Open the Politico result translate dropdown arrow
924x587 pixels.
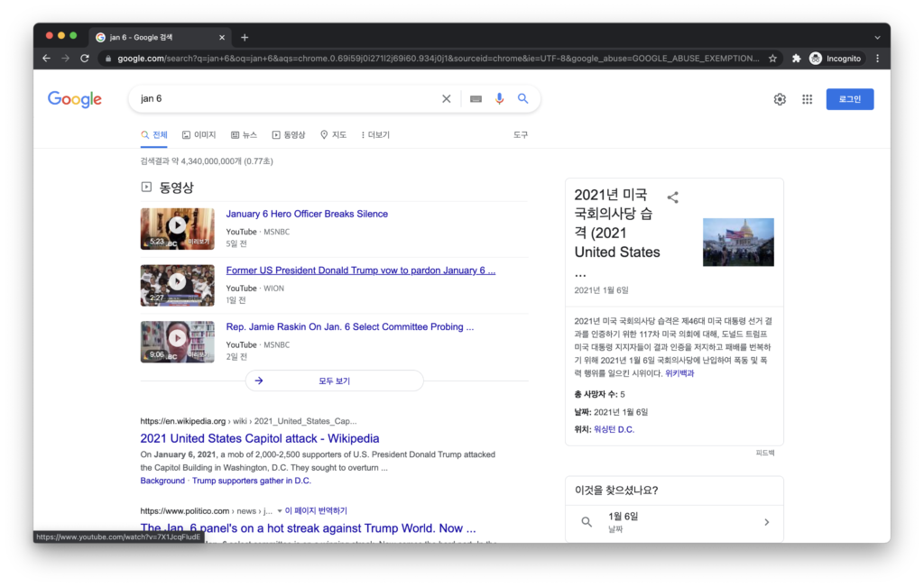pyautogui.click(x=280, y=510)
